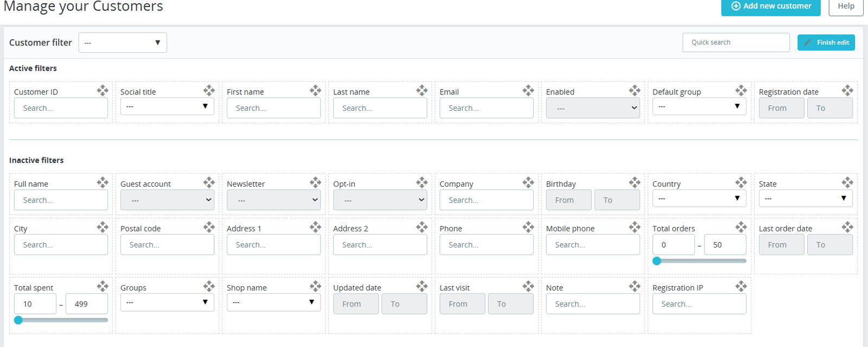Open the Groups dropdown
This screenshot has height=347, width=868.
tap(167, 302)
